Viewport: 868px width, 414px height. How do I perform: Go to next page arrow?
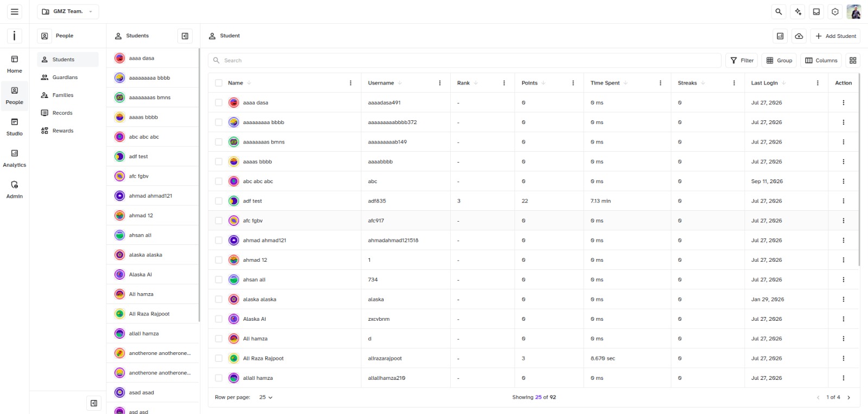coord(849,397)
